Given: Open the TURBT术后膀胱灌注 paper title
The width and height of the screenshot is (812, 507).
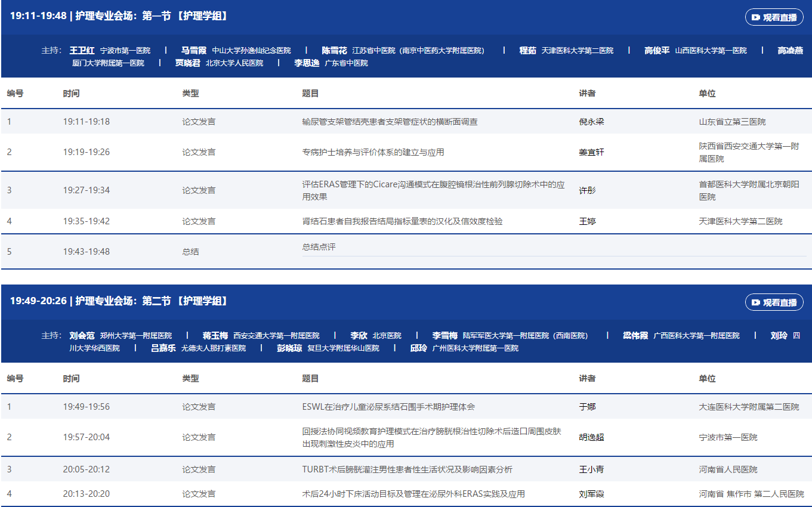Looking at the screenshot, I should [407, 469].
